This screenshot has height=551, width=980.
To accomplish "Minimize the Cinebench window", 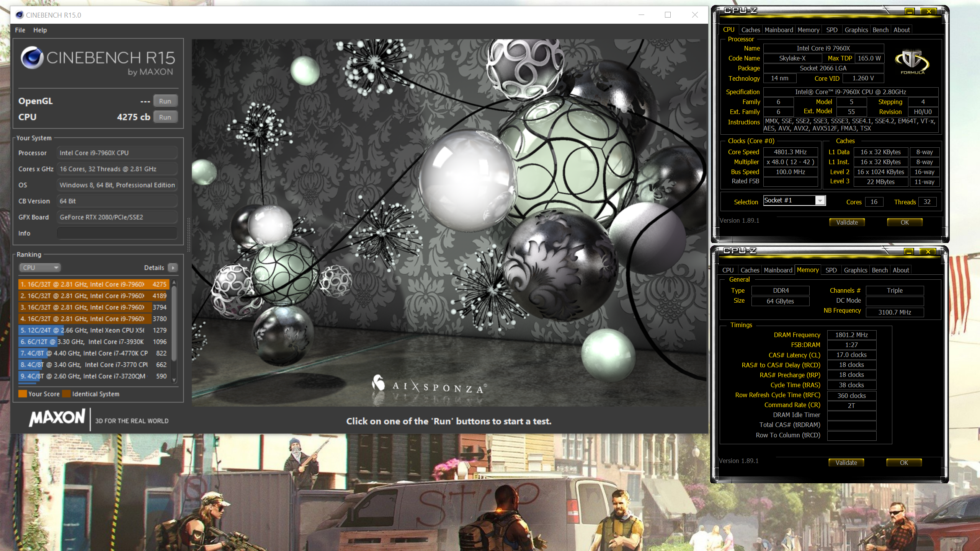I will coord(641,15).
